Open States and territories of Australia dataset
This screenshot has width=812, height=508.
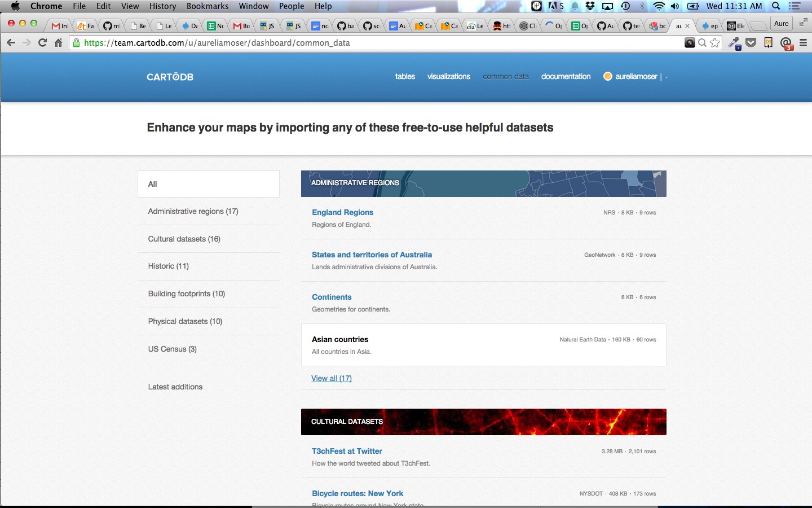pyautogui.click(x=372, y=255)
